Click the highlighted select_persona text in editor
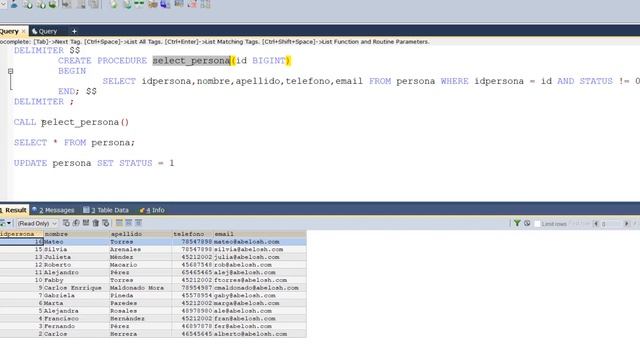The image size is (640, 360). coord(191,61)
